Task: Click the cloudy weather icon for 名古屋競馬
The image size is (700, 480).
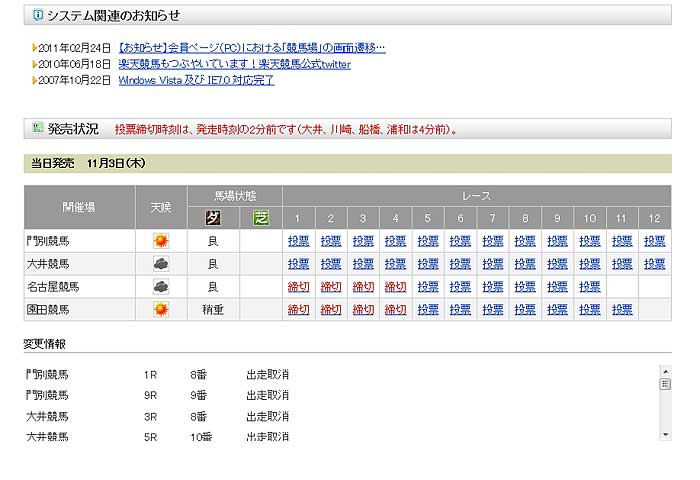Action: click(160, 287)
